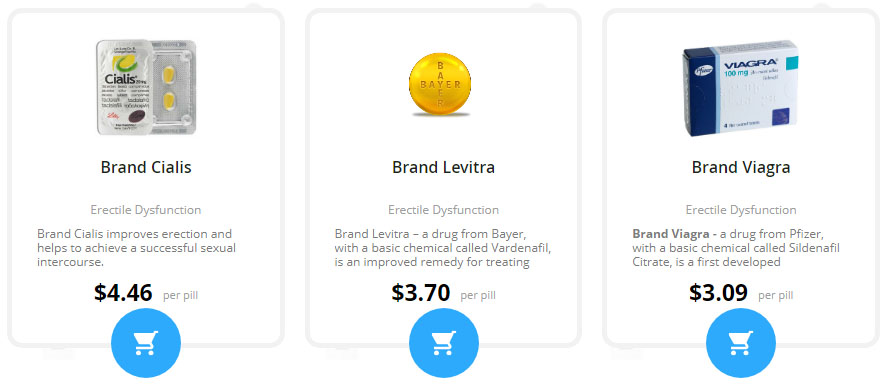This screenshot has height=388, width=890.
Task: Add Brand Levitra to cart
Action: [444, 343]
